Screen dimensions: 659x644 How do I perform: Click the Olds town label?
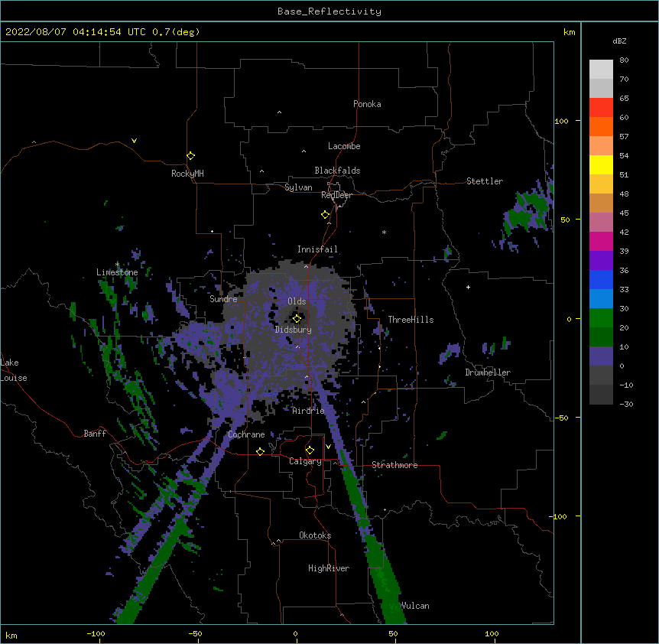(297, 301)
